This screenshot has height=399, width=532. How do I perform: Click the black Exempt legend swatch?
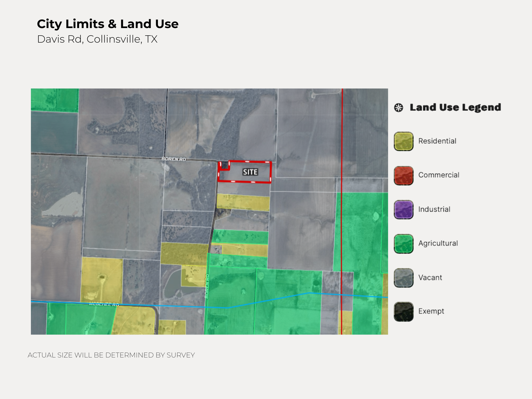click(x=403, y=311)
